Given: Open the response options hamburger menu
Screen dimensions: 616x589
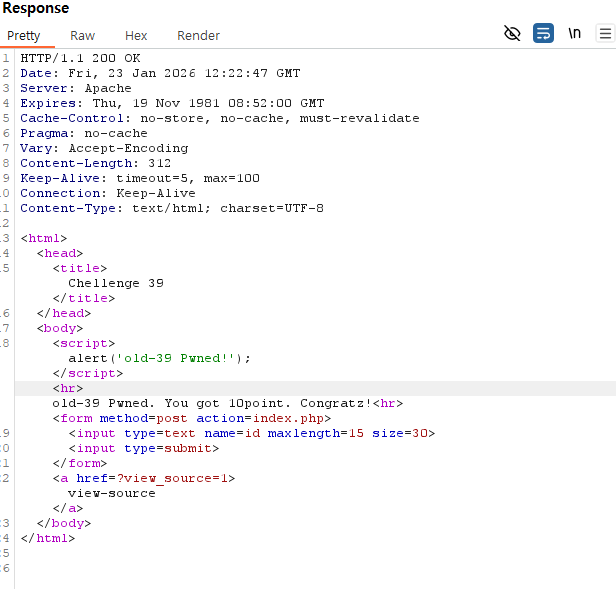Looking at the screenshot, I should [x=605, y=33].
